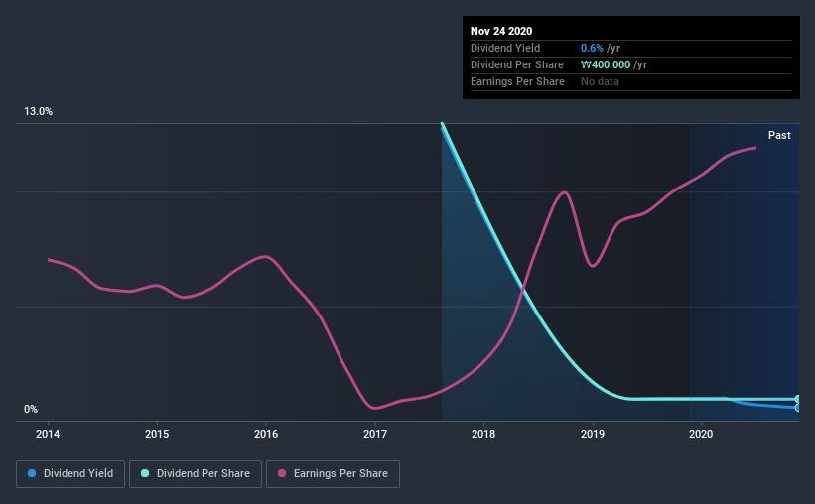The image size is (815, 504).
Task: Click the 'No data' earnings value
Action: pos(600,81)
